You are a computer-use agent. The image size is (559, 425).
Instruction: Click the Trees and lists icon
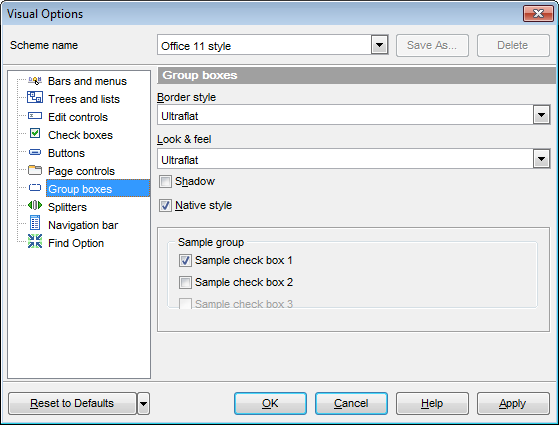[x=35, y=97]
